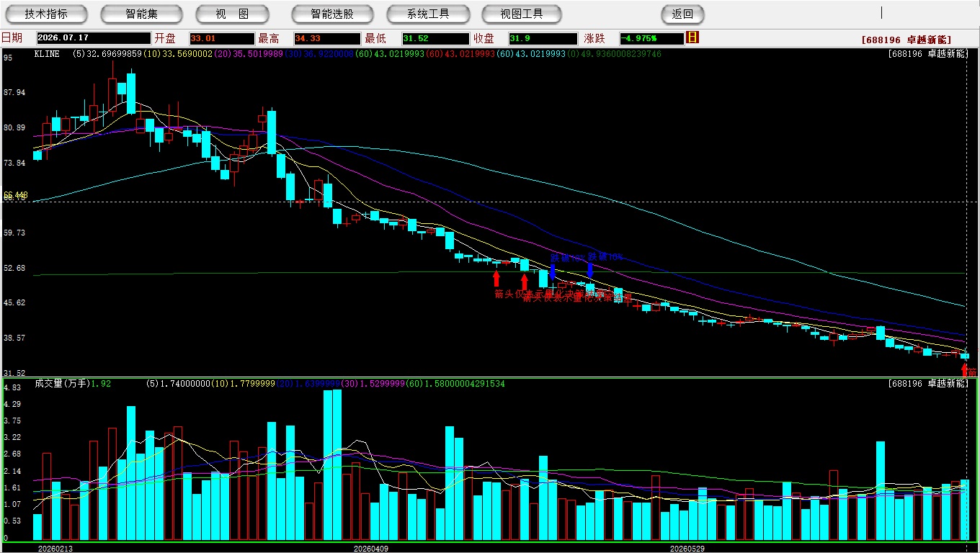The image size is (980, 553).
Task: Click date label 20260409 on time axis
Action: tap(370, 548)
